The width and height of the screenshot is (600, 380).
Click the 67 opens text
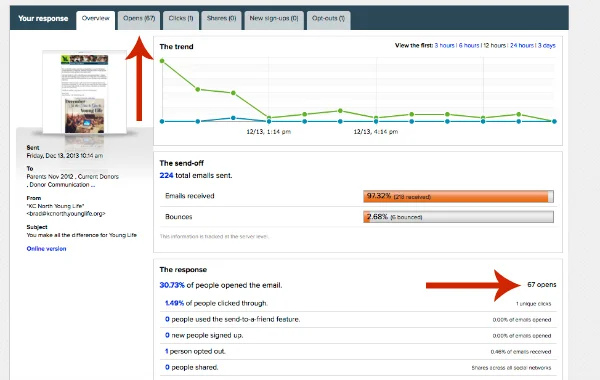(x=542, y=285)
